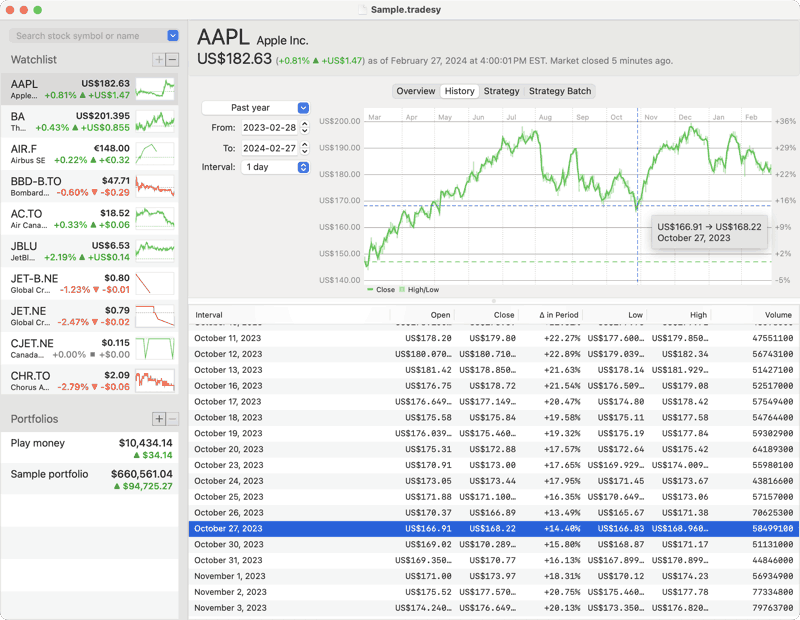The width and height of the screenshot is (800, 620).
Task: Switch to the Overview tab
Action: tap(415, 91)
